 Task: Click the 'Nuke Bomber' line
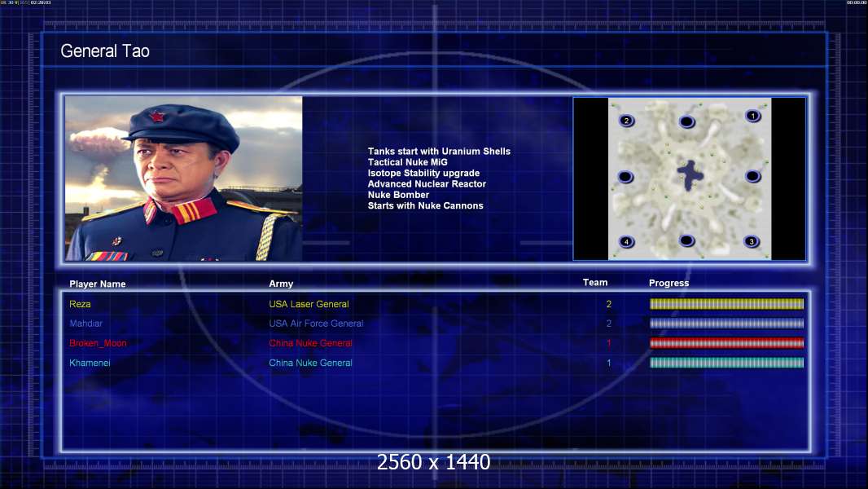coord(398,195)
